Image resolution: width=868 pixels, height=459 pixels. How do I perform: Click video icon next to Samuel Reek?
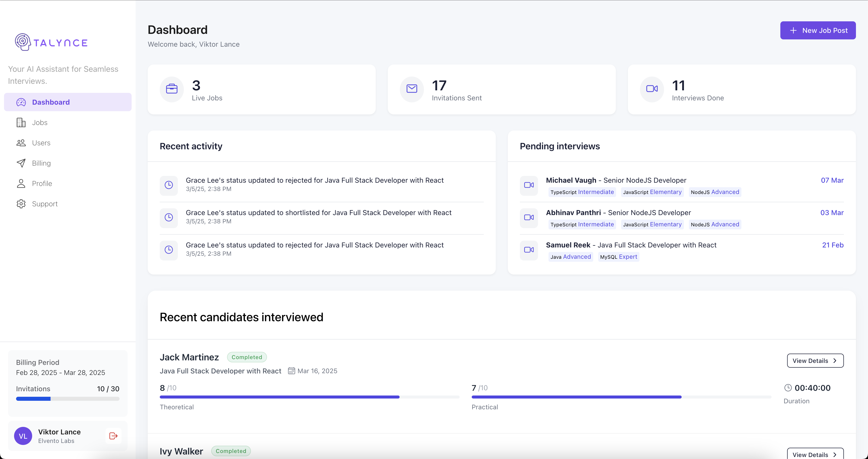coord(529,250)
